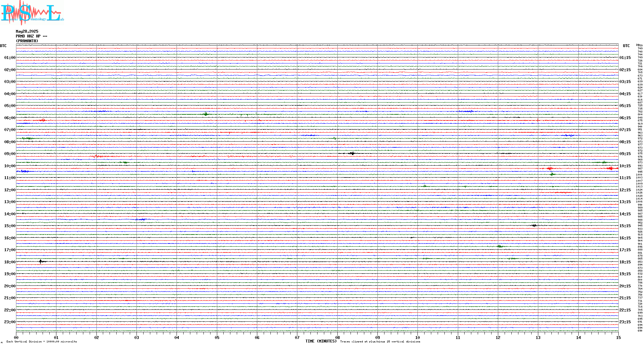Viewport: 644px width, 346px height.
Task: Click the '23:00' hour label
Action: [10, 322]
